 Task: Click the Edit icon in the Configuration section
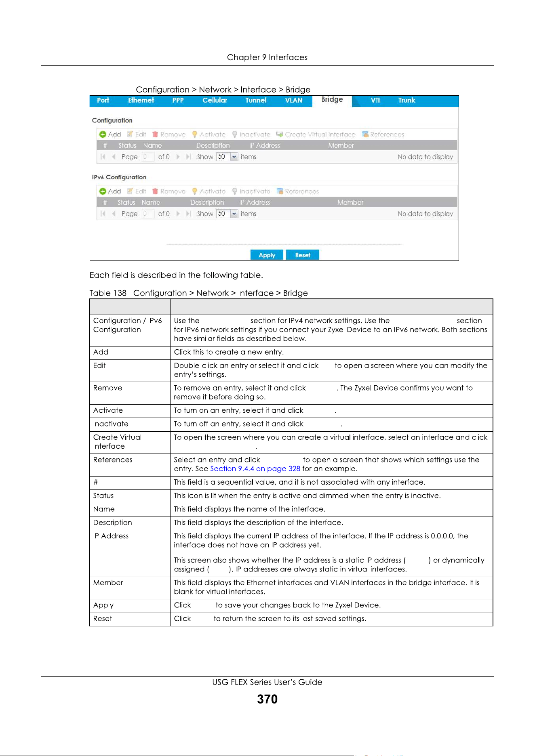click(130, 134)
